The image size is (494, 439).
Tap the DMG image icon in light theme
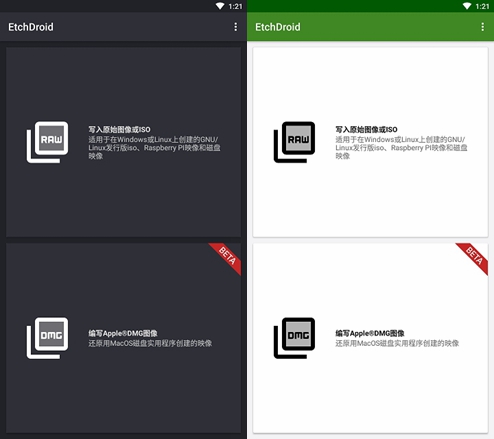coord(294,338)
